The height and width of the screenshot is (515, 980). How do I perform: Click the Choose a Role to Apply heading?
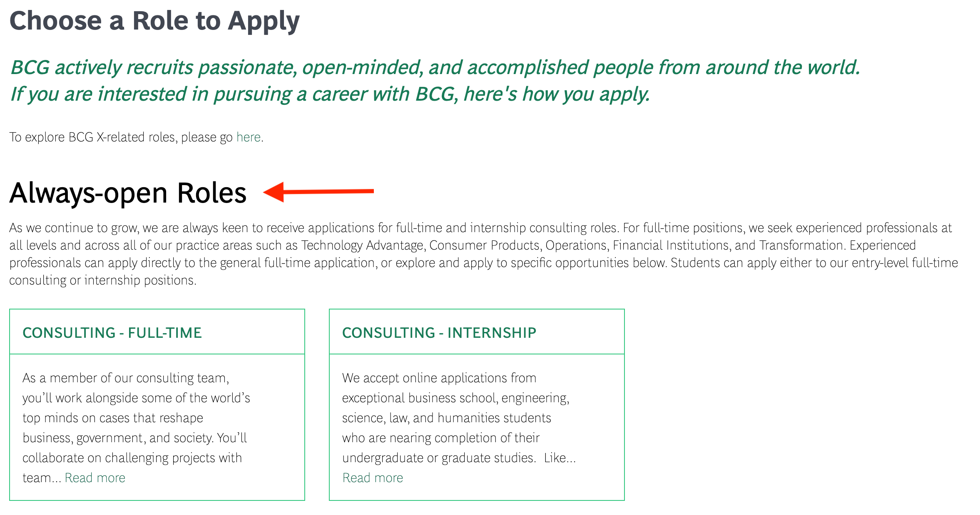click(x=154, y=21)
